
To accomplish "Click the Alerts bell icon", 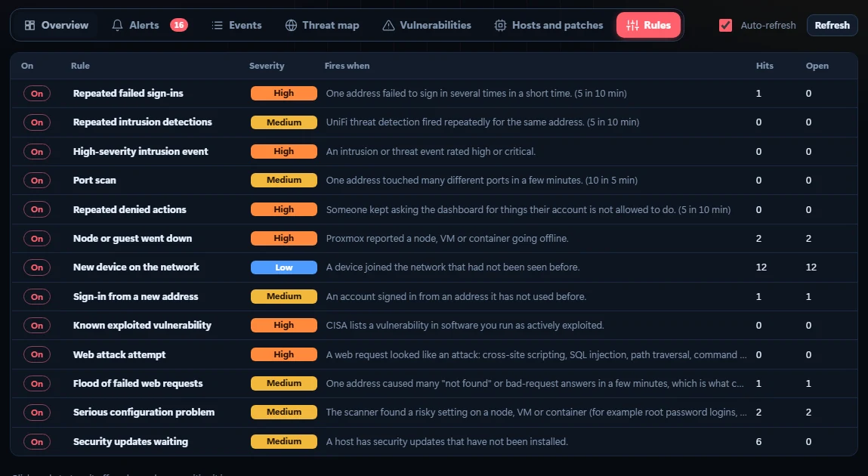I will coord(117,26).
